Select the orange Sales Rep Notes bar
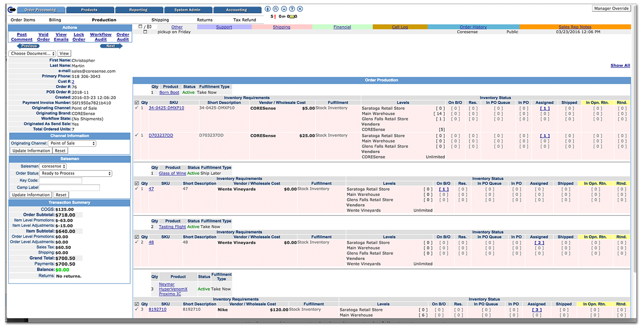 click(x=575, y=27)
